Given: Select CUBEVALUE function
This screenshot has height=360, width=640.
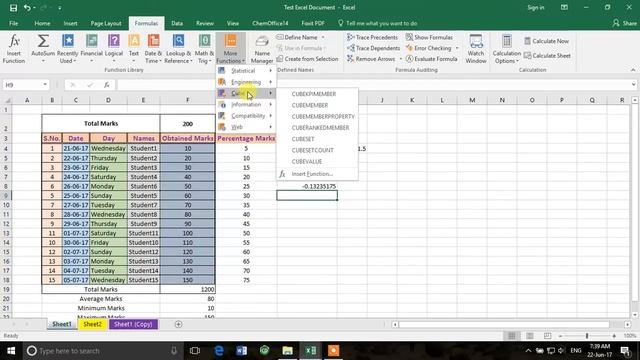Looking at the screenshot, I should (307, 162).
